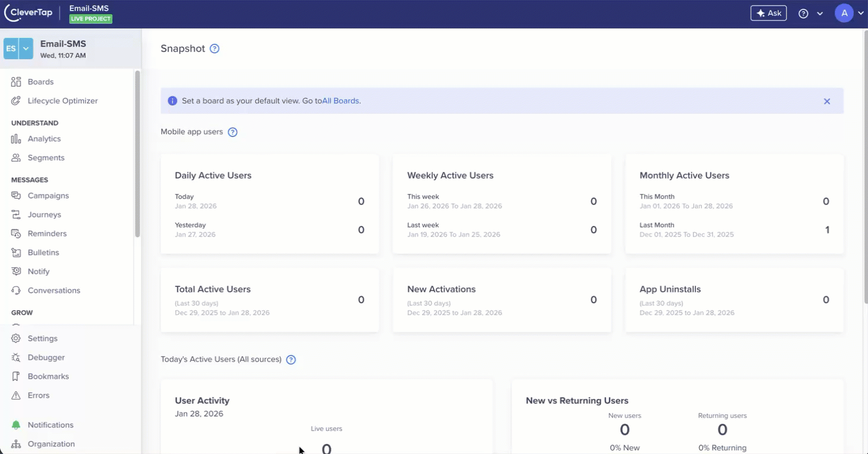Open the account menu chevron beside the avatar
The height and width of the screenshot is (454, 868).
pos(861,14)
